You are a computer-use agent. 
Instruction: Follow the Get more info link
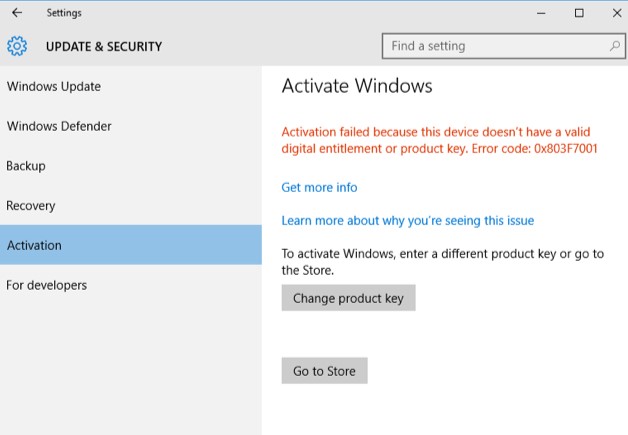click(319, 187)
